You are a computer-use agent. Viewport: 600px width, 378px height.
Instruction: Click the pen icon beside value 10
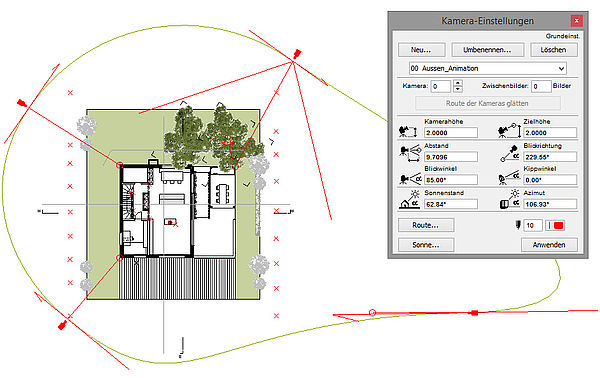(518, 225)
